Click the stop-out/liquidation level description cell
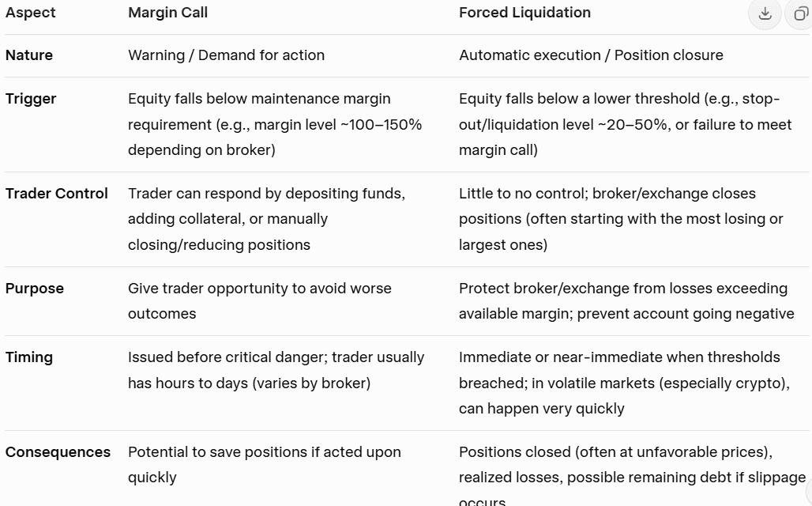This screenshot has height=506, width=812. 624,124
